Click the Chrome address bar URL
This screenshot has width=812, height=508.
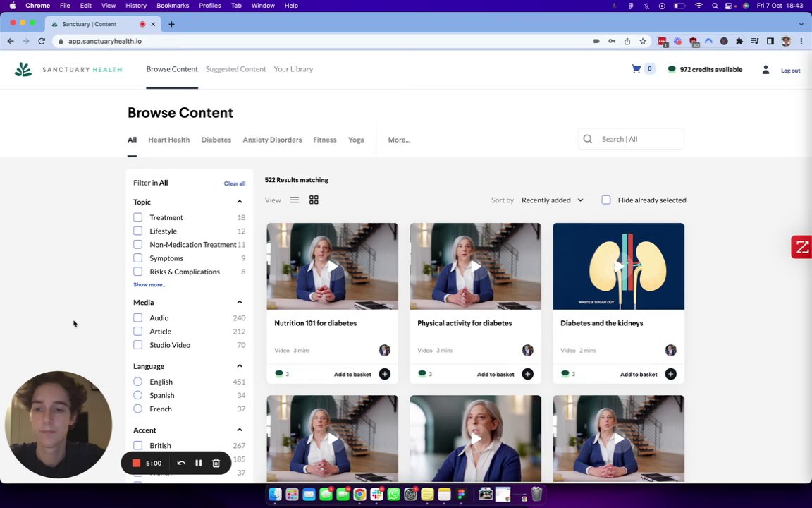coord(104,41)
